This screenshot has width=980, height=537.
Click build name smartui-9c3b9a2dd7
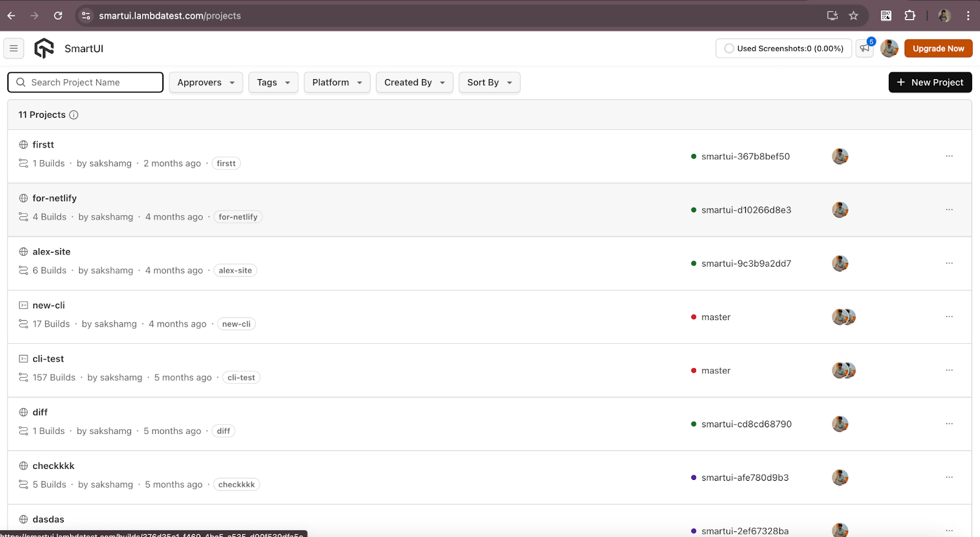click(746, 264)
